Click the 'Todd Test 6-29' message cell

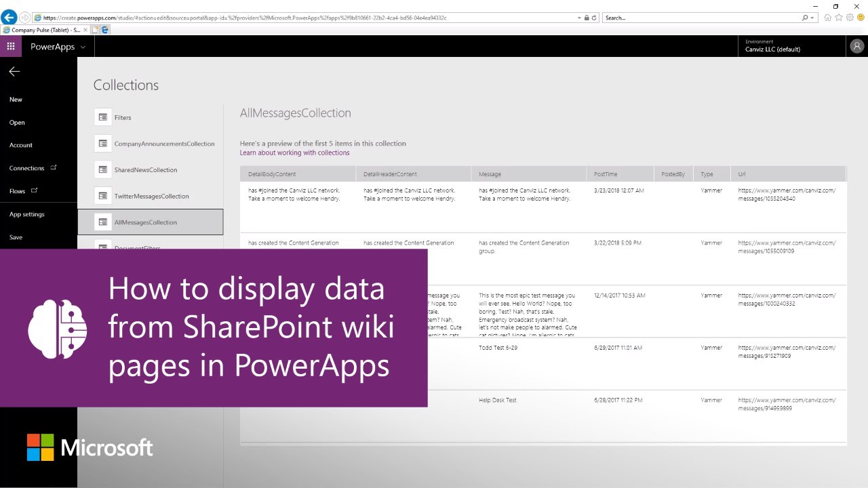tap(498, 348)
